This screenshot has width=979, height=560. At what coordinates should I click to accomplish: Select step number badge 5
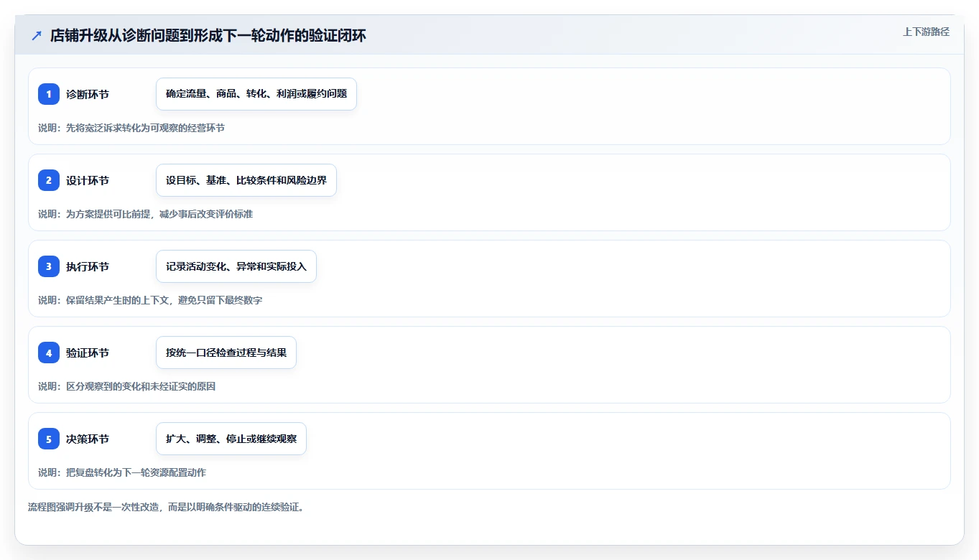(x=49, y=439)
